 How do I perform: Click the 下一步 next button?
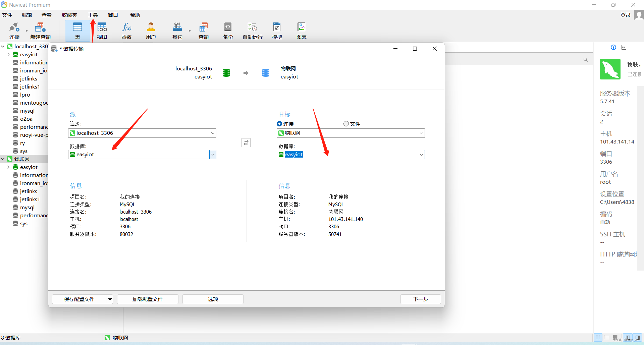click(x=421, y=299)
